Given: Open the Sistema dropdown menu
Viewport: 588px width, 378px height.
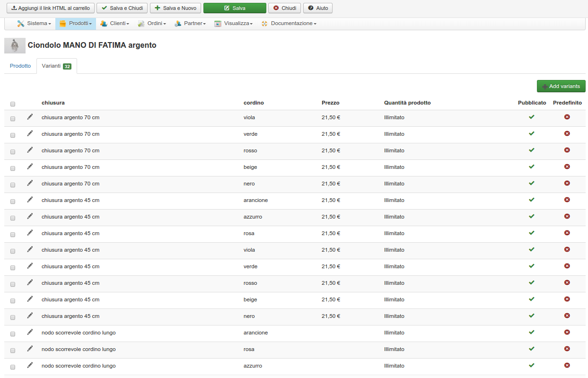Looking at the screenshot, I should coord(34,24).
